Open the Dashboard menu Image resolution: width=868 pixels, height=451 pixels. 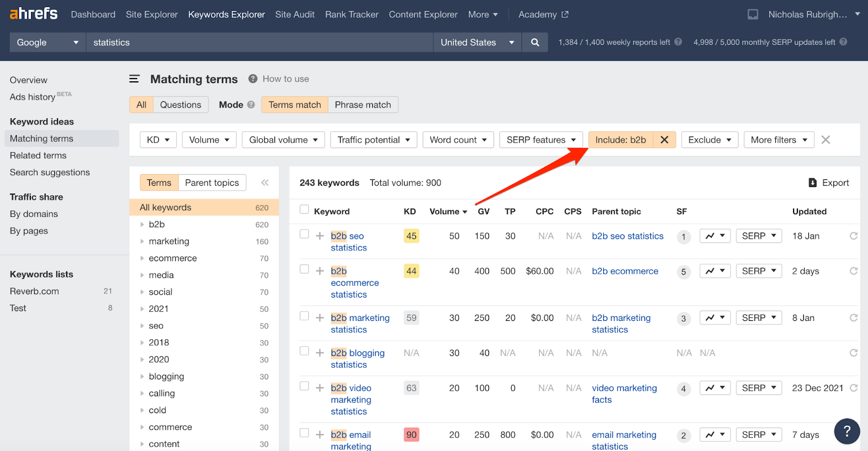(93, 15)
